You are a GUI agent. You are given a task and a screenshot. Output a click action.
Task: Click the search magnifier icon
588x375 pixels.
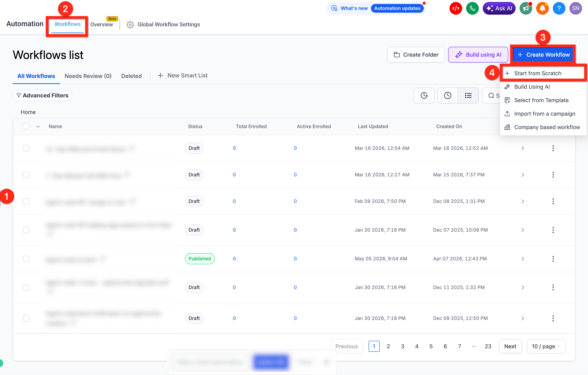tap(491, 95)
